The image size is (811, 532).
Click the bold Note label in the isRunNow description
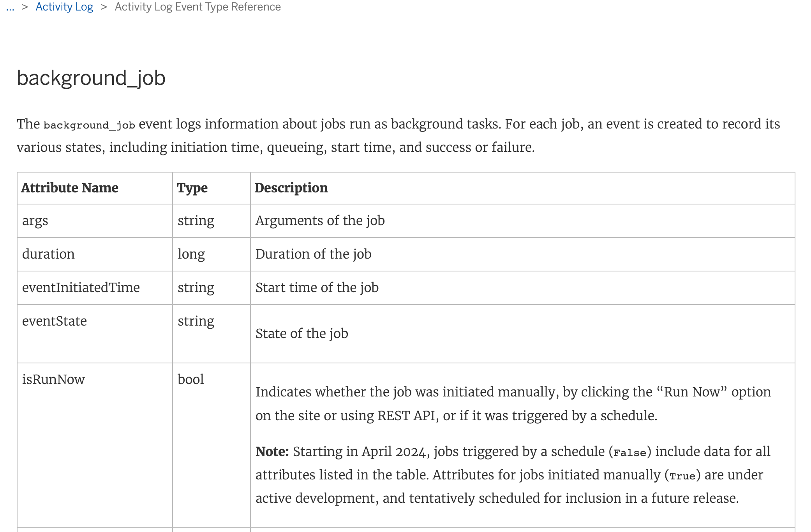pos(272,451)
